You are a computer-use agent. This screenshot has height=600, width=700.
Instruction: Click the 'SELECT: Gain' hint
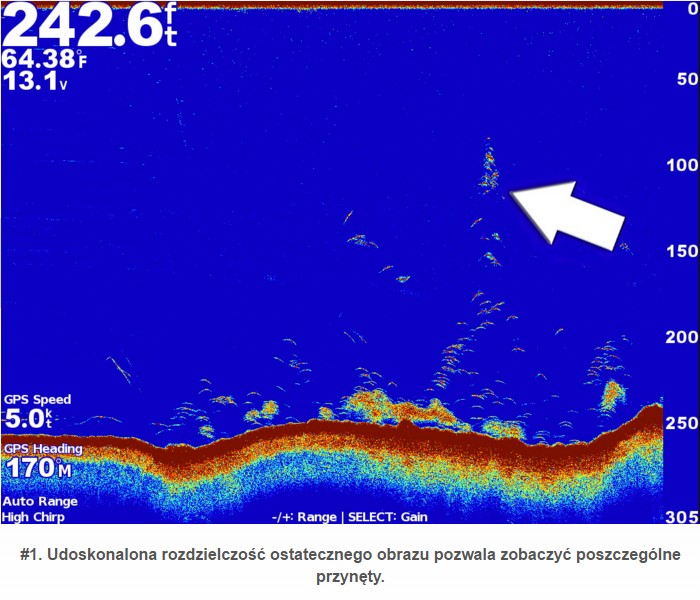[385, 517]
